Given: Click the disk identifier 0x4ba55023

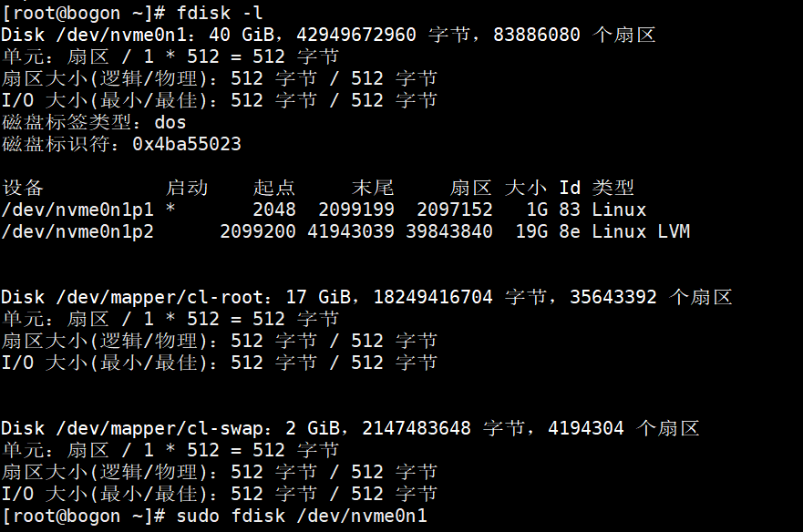Looking at the screenshot, I should coord(187,144).
